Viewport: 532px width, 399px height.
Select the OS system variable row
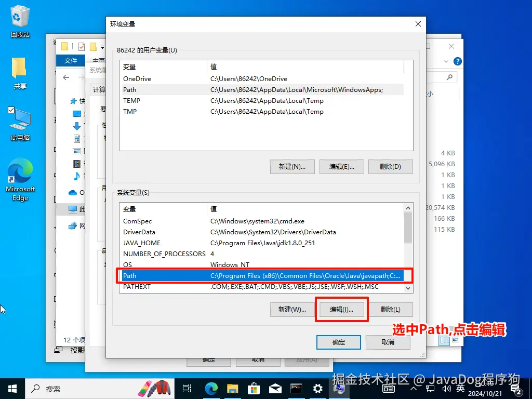pos(263,264)
